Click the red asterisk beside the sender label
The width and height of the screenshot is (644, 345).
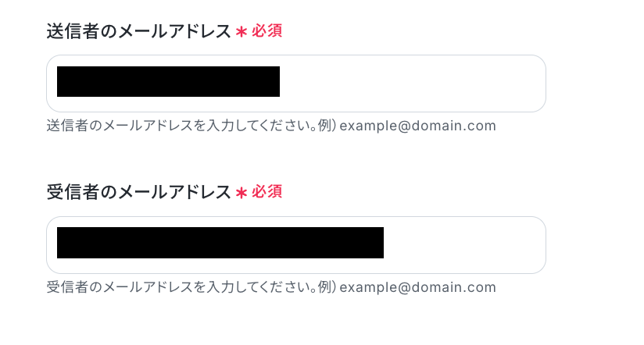point(241,32)
